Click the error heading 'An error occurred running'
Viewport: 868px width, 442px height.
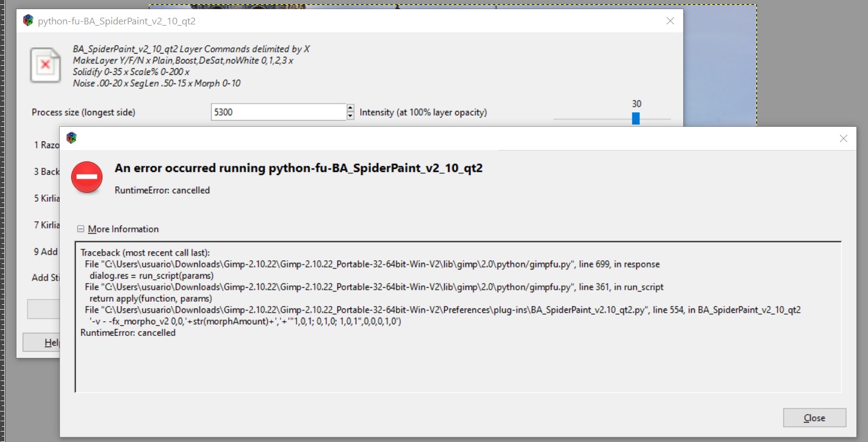coord(299,168)
